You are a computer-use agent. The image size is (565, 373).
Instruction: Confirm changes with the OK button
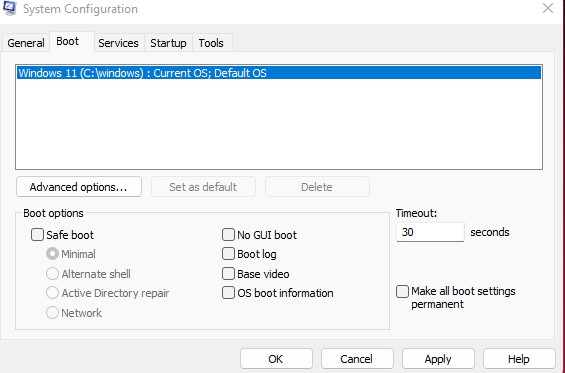[x=276, y=359]
